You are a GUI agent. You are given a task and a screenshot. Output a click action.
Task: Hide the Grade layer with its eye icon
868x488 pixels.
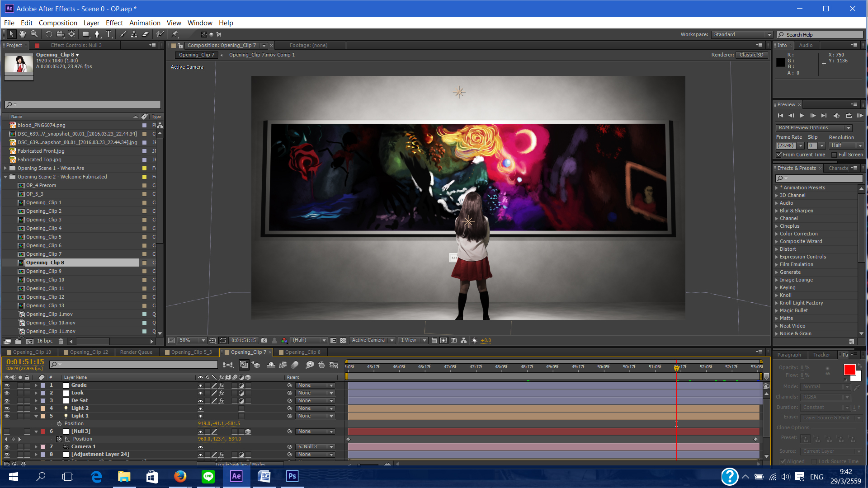click(x=7, y=385)
